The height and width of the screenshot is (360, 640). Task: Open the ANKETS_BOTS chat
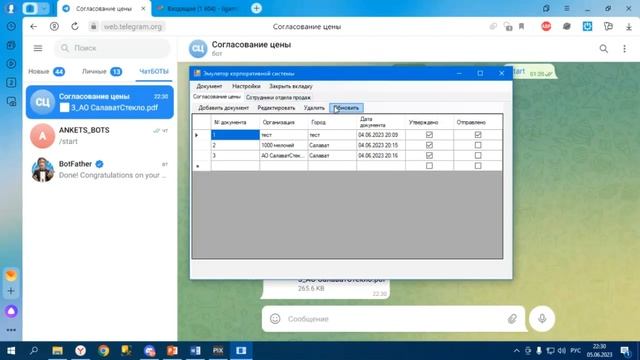pyautogui.click(x=100, y=136)
